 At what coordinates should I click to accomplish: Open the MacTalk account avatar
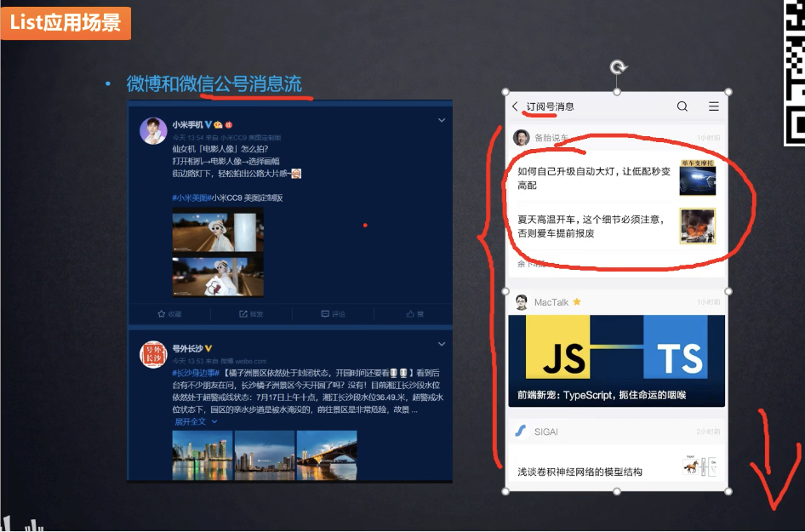pyautogui.click(x=521, y=302)
